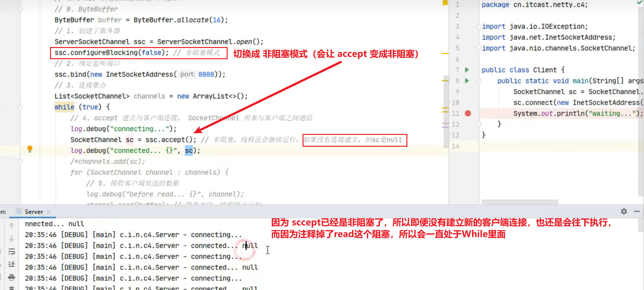Close the Server run tab
644x290 pixels.
tap(49, 212)
